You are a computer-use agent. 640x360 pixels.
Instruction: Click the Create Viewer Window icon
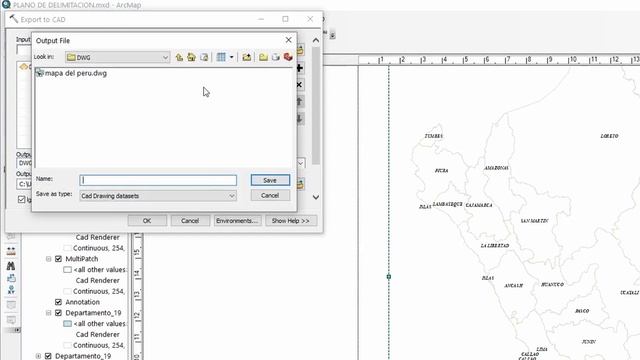point(11,320)
